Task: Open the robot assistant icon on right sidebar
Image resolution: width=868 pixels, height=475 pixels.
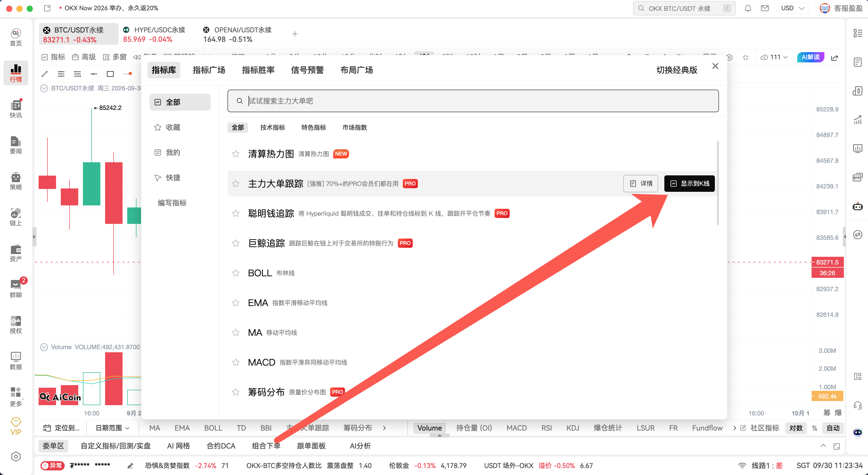Action: click(857, 206)
